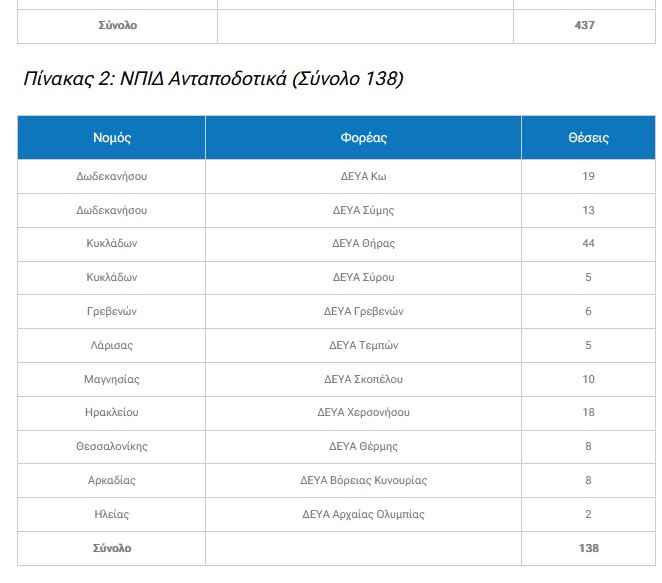The width and height of the screenshot is (662, 583).
Task: Select the Λάρισας prefecture cell
Action: (112, 345)
